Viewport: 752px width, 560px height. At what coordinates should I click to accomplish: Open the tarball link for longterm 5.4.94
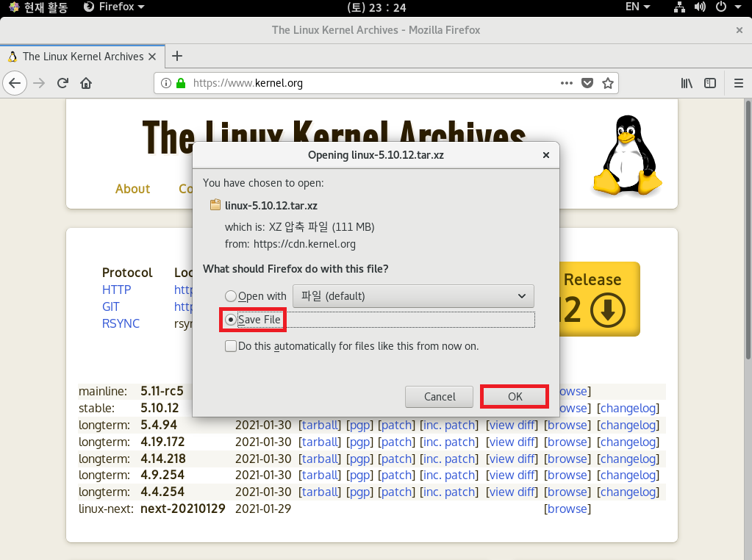click(x=320, y=426)
